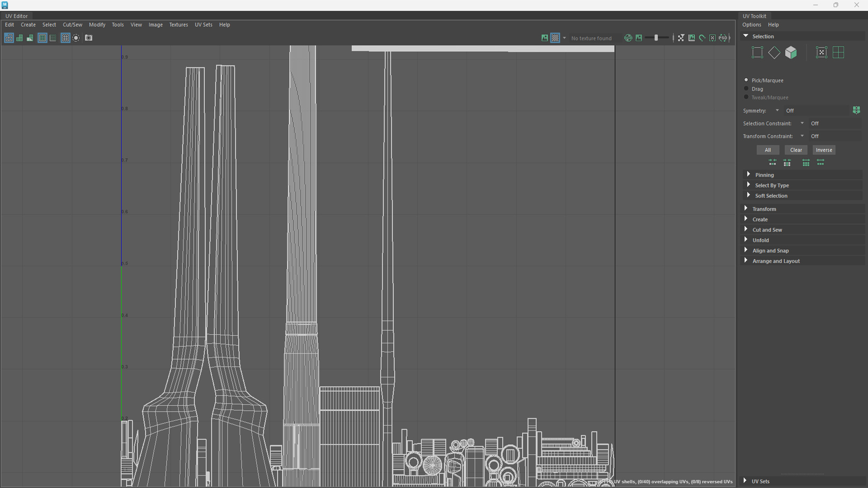Select the UV shell cube selection mode
This screenshot has height=488, width=868.
click(x=791, y=52)
